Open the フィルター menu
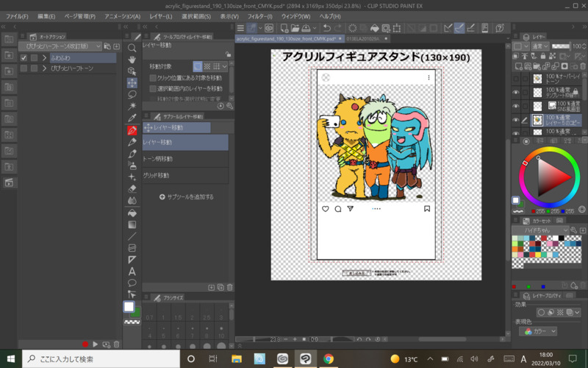The image size is (588, 368). click(259, 16)
